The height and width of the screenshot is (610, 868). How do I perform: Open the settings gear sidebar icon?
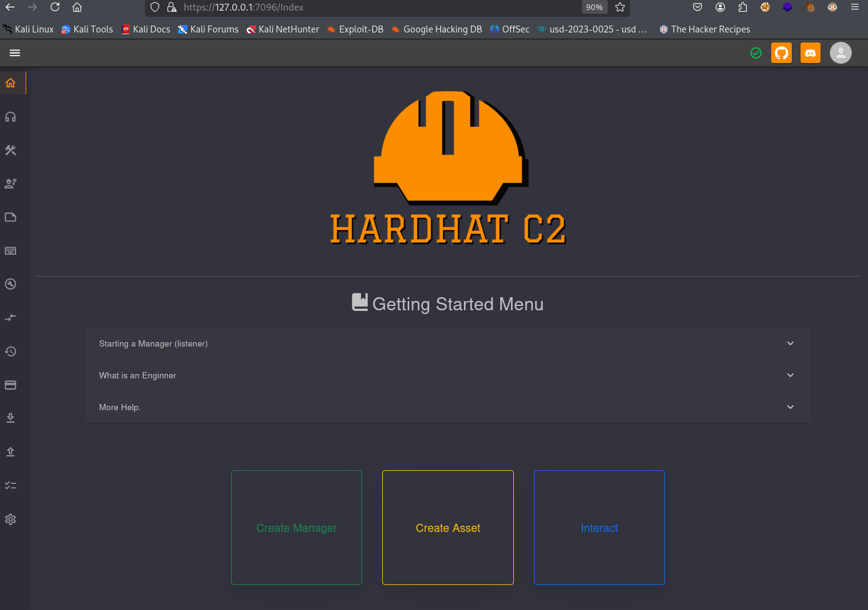11,519
